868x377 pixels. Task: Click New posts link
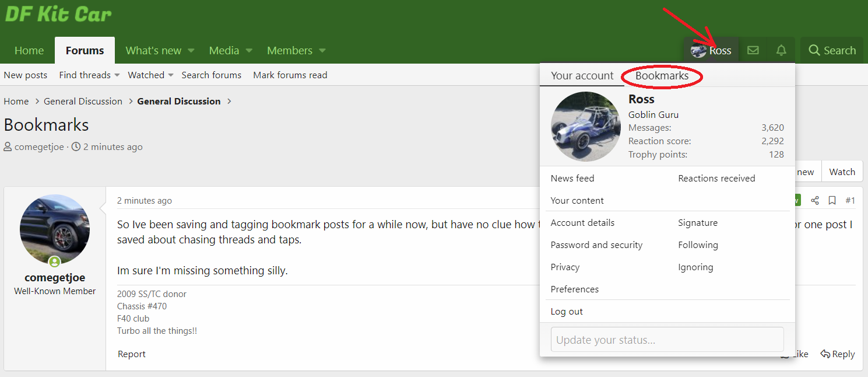click(x=26, y=75)
